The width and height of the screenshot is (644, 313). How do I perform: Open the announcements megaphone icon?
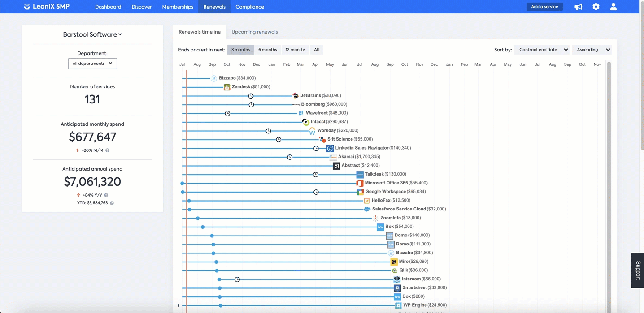point(579,7)
